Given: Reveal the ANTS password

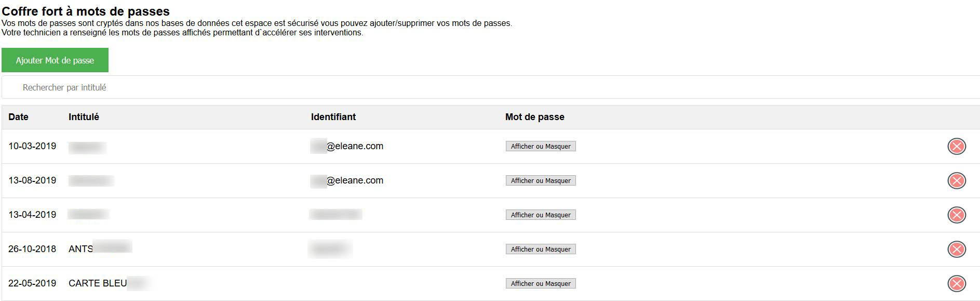Looking at the screenshot, I should click(541, 250).
